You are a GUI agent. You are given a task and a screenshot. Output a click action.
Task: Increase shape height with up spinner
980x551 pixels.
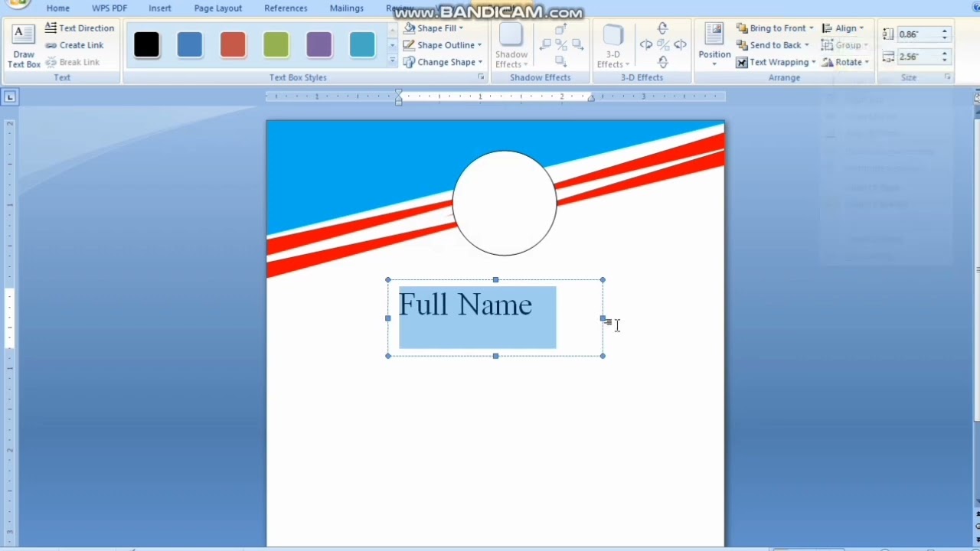(x=945, y=31)
